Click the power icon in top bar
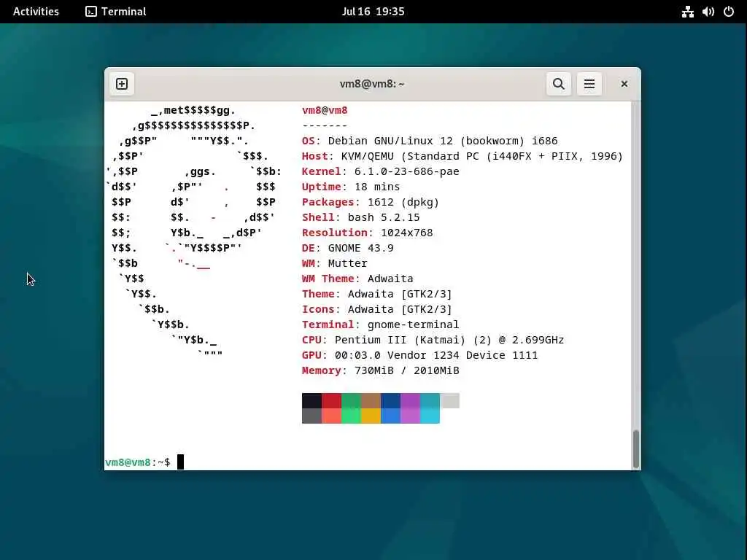747x560 pixels. (729, 12)
